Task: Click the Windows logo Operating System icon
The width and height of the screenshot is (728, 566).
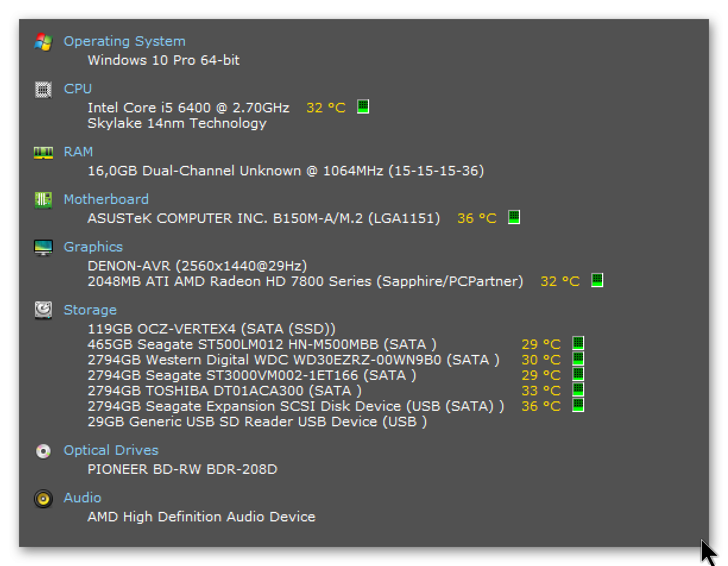Action: [43, 42]
